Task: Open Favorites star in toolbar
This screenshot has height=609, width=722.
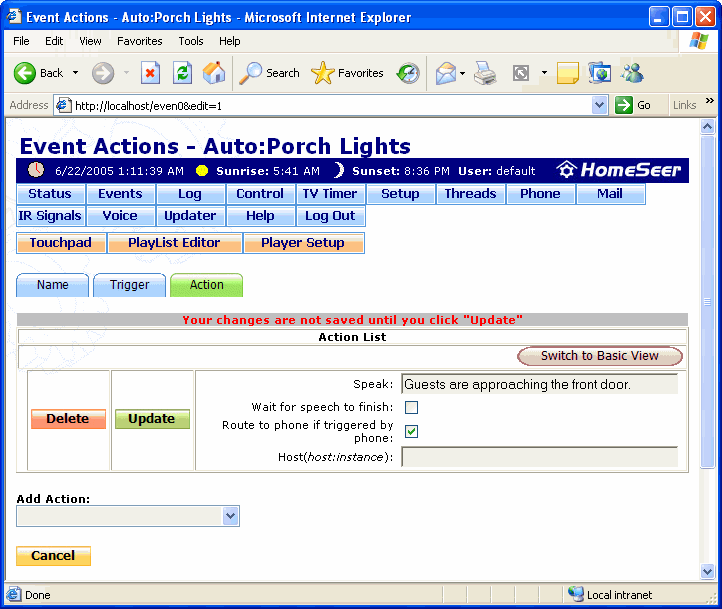Action: click(347, 73)
